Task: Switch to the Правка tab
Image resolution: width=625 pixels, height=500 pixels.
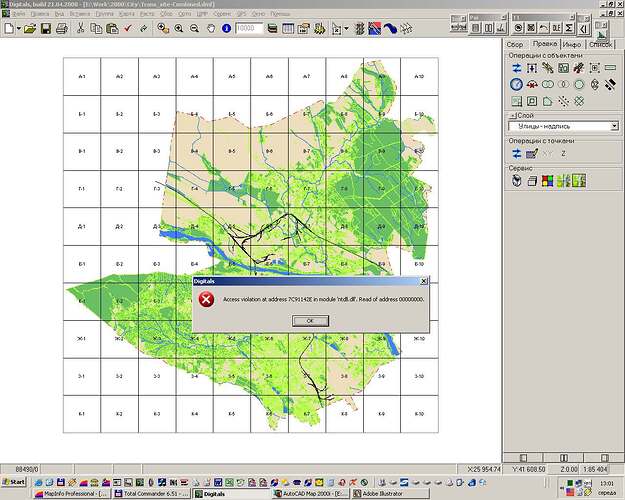Action: (x=544, y=44)
